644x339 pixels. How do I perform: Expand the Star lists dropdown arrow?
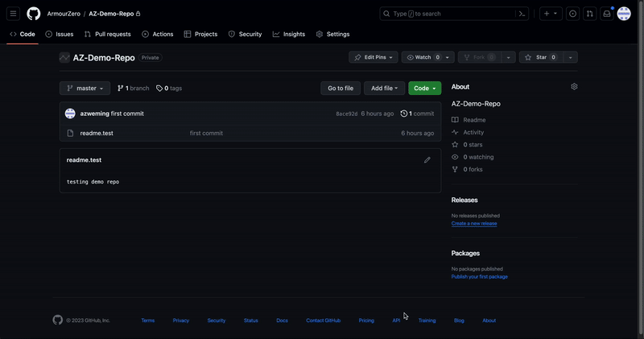click(x=571, y=57)
